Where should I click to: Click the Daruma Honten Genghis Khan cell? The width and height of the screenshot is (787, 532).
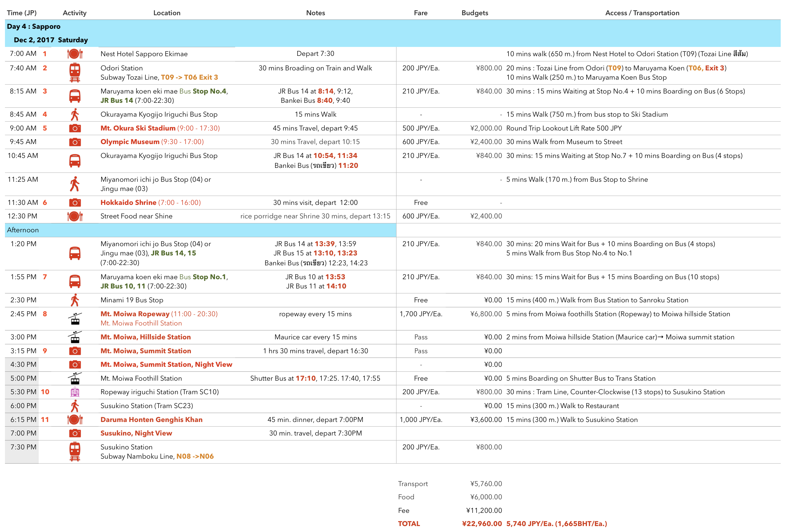coord(151,420)
